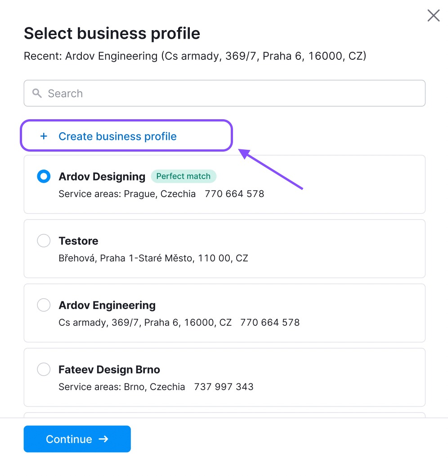The height and width of the screenshot is (476, 448).
Task: Click the Testore profile card
Action: [x=225, y=249]
